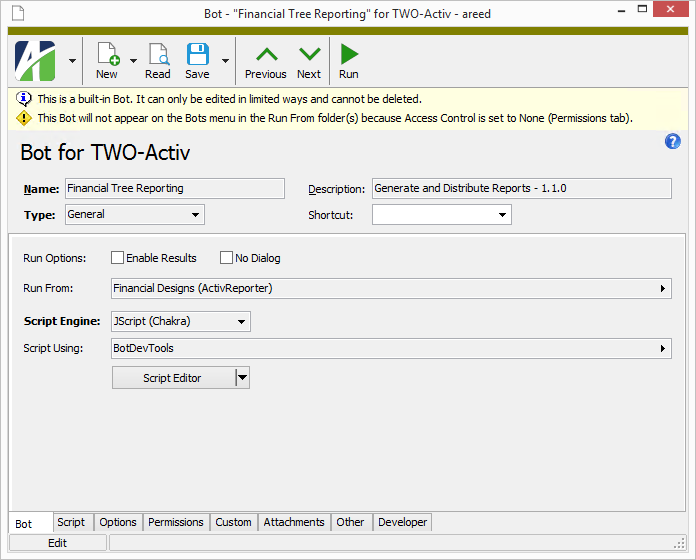Expand the Save button dropdown arrow
696x560 pixels.
pos(225,61)
